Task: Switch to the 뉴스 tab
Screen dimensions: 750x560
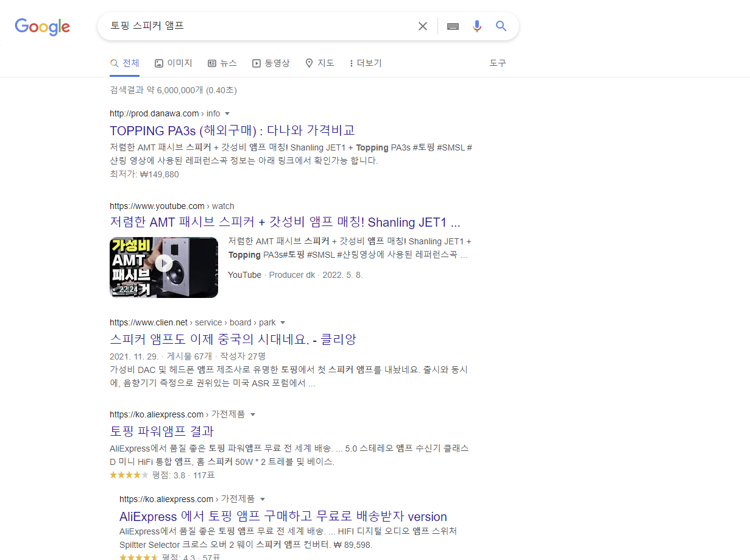Action: point(222,63)
